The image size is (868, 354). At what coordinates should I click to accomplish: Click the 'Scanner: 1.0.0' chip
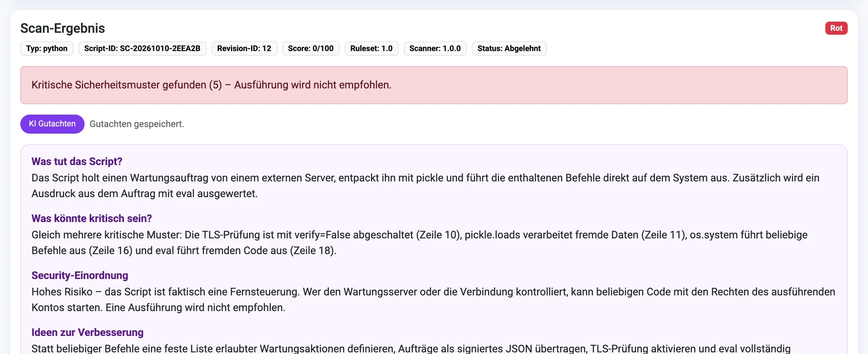[435, 48]
